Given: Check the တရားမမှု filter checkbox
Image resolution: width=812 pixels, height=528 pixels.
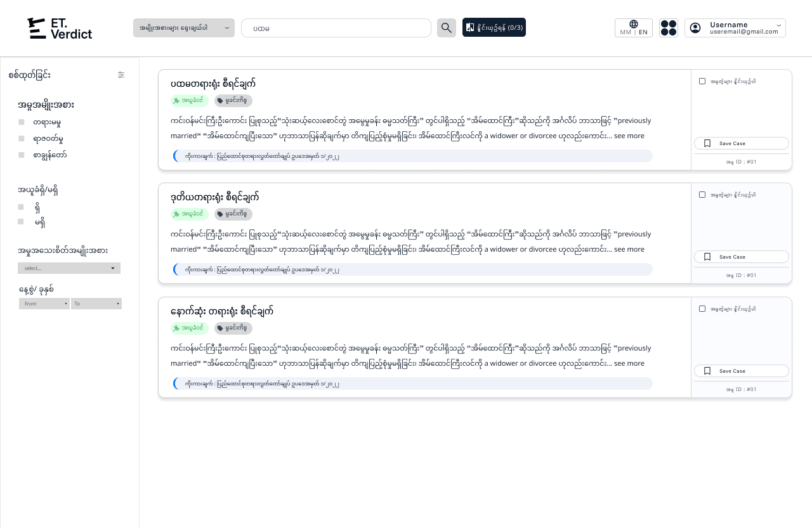Looking at the screenshot, I should [22, 122].
